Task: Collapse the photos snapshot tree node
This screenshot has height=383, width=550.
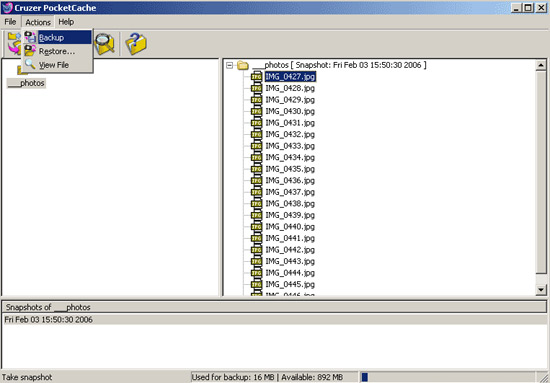Action: click(x=229, y=65)
